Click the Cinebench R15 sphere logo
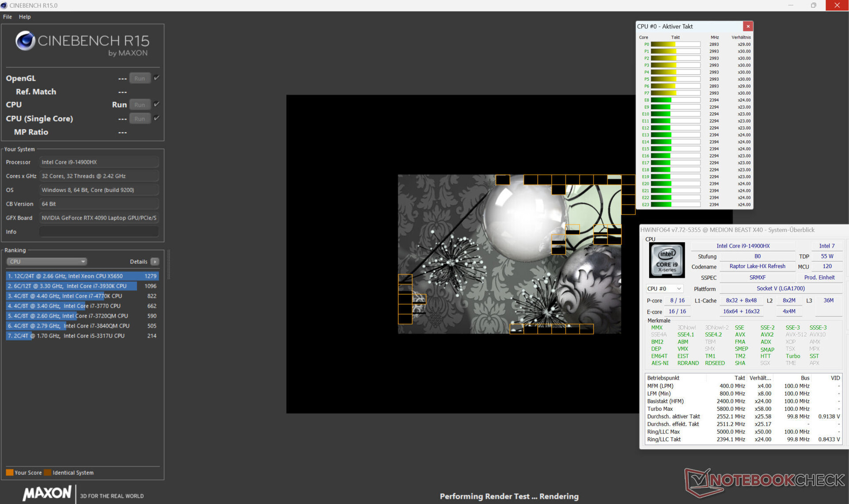Image resolution: width=849 pixels, height=504 pixels. [25, 41]
